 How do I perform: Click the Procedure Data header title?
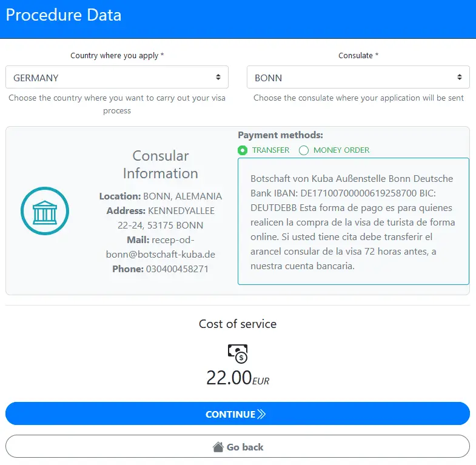pyautogui.click(x=64, y=15)
